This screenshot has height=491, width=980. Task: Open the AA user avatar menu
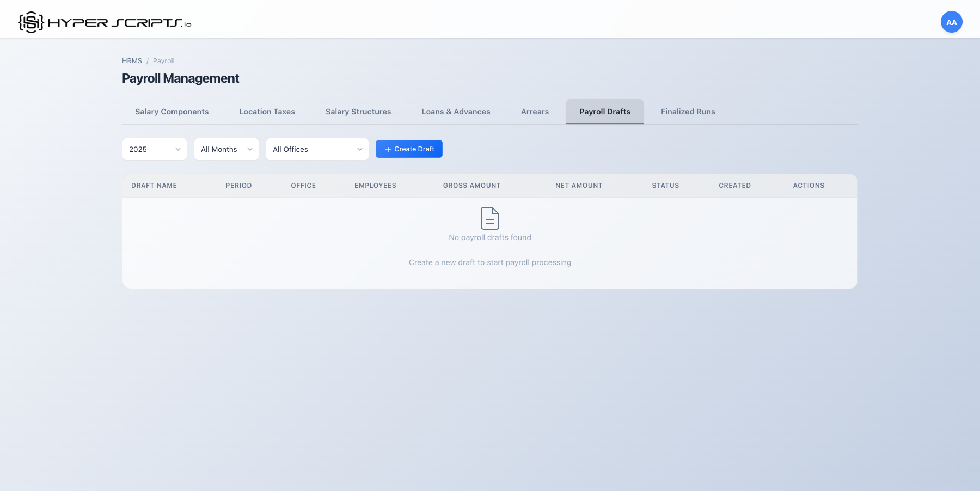(x=951, y=22)
